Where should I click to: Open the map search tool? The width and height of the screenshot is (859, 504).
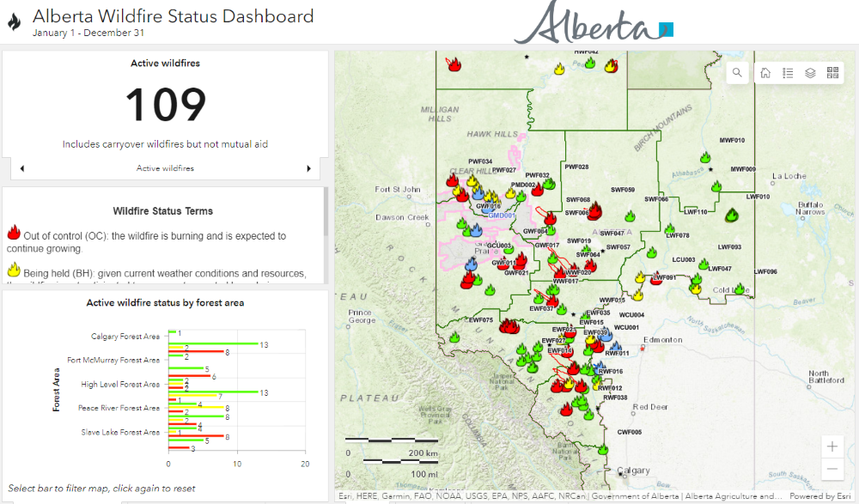coord(737,74)
